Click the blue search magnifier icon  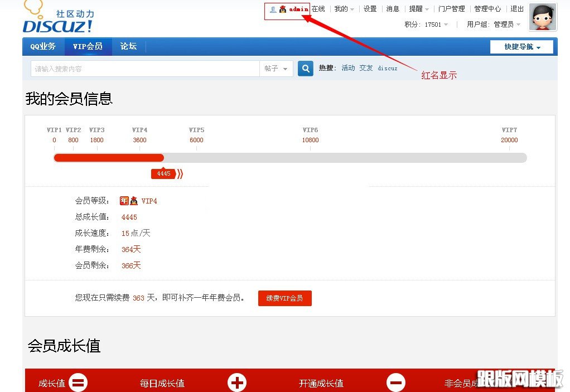point(305,67)
